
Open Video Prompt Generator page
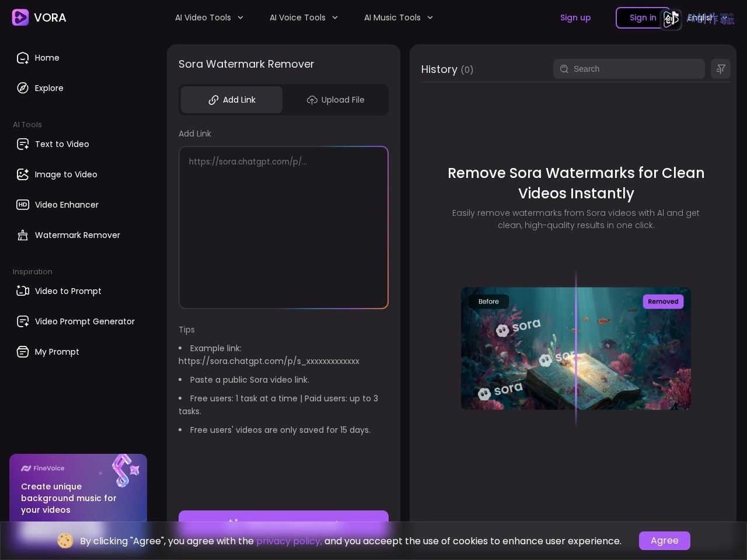[x=78, y=321]
